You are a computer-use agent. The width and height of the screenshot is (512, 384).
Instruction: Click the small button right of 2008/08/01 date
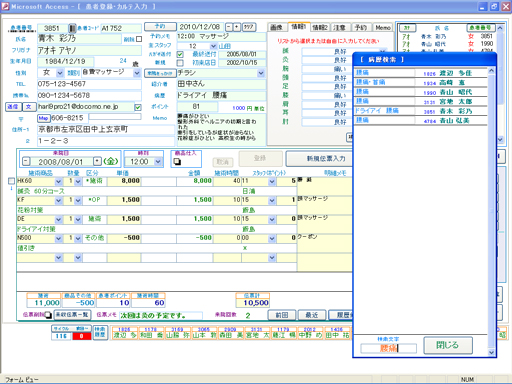tap(97, 161)
